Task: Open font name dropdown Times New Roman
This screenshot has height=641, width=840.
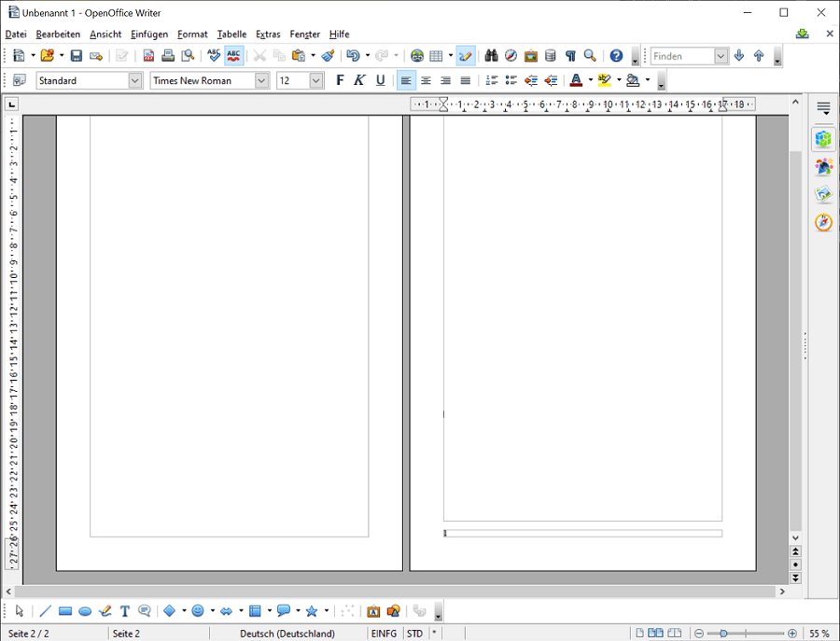Action: [261, 80]
